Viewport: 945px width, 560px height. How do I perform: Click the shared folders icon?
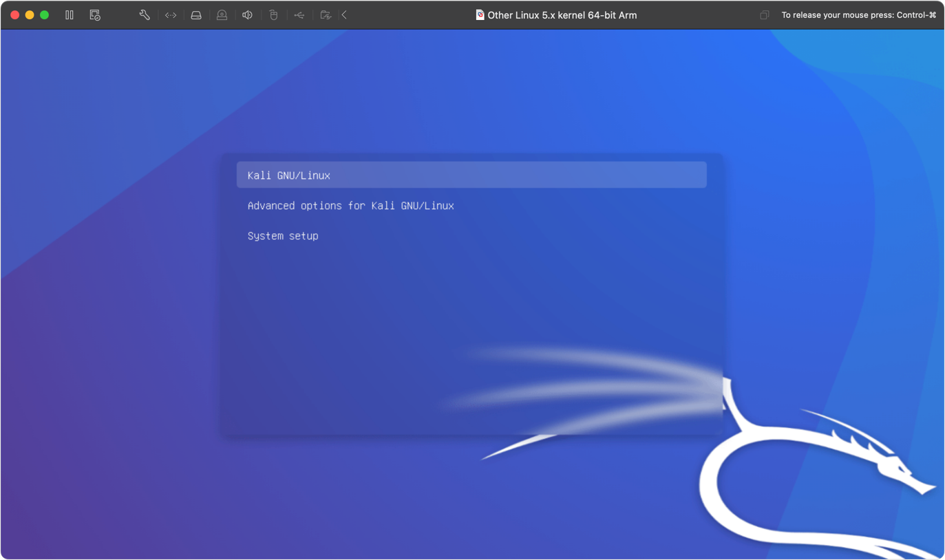[x=326, y=15]
